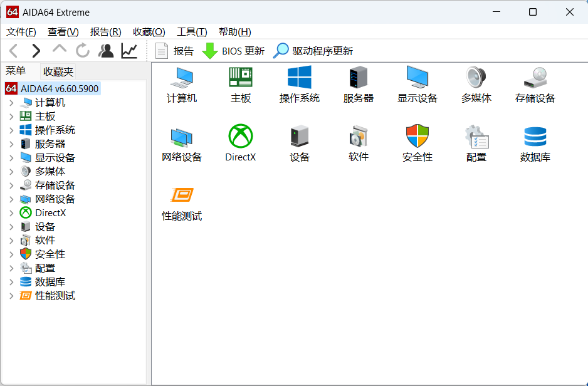Expand the 多媒体 tree node
Viewport: 588px width, 386px height.
point(12,172)
